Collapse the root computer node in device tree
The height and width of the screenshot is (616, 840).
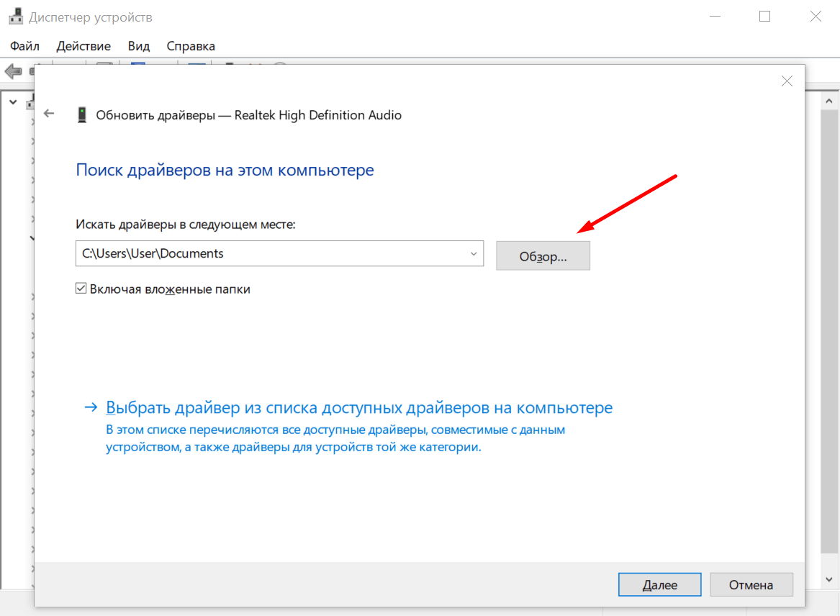coord(13,102)
